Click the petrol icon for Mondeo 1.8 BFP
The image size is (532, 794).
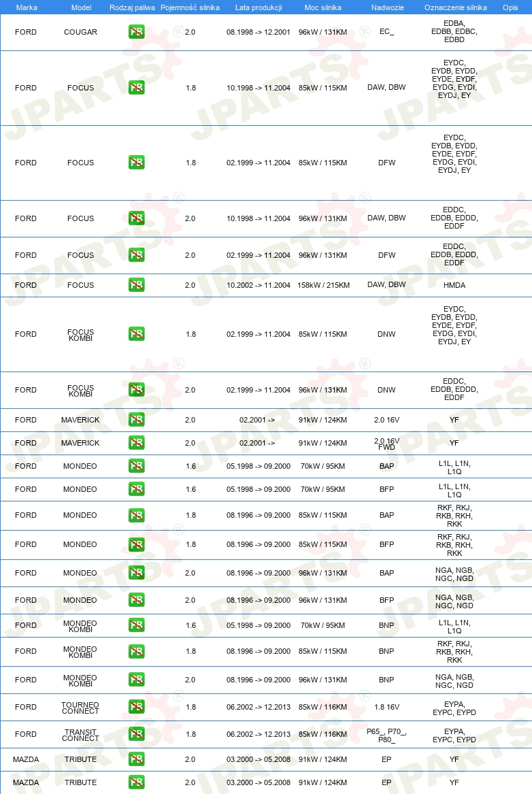click(137, 544)
